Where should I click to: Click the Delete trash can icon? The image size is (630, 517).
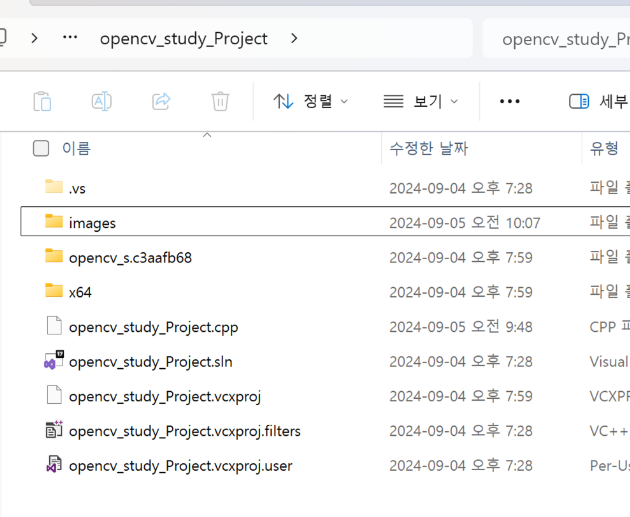tap(220, 101)
